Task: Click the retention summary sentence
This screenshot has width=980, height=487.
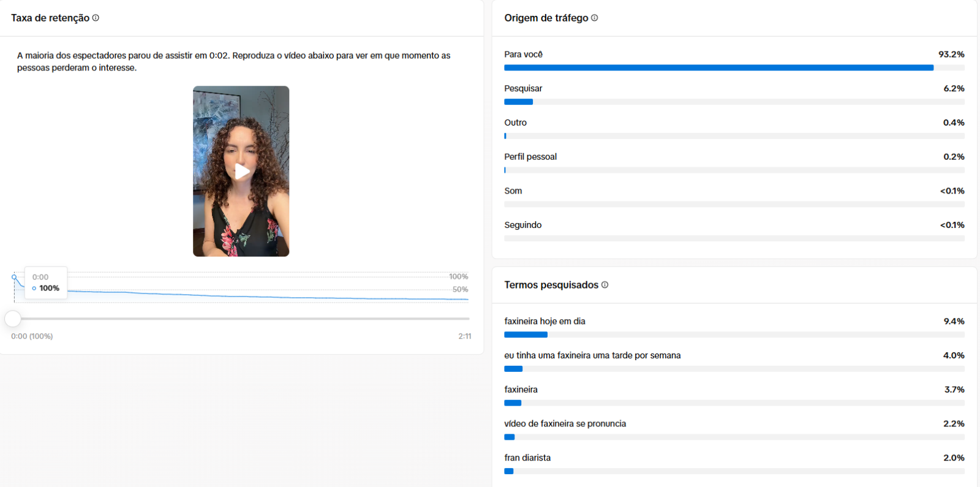Action: coord(234,62)
